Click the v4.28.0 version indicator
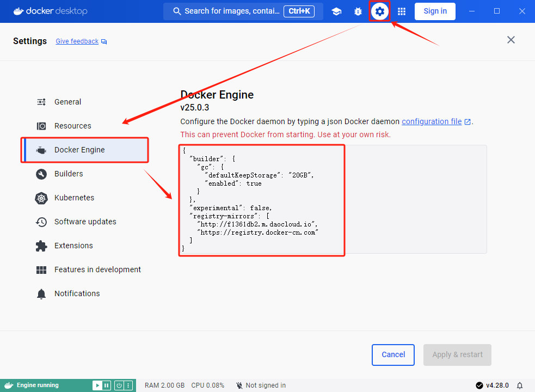 (493, 385)
